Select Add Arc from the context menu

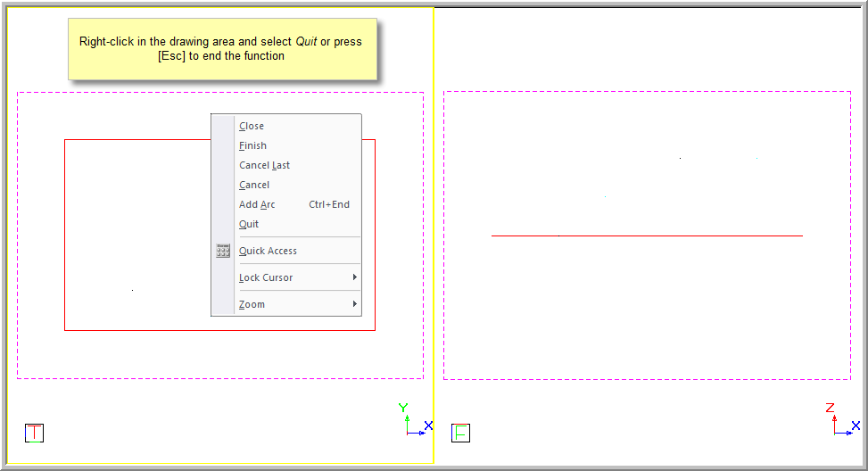pyautogui.click(x=257, y=205)
